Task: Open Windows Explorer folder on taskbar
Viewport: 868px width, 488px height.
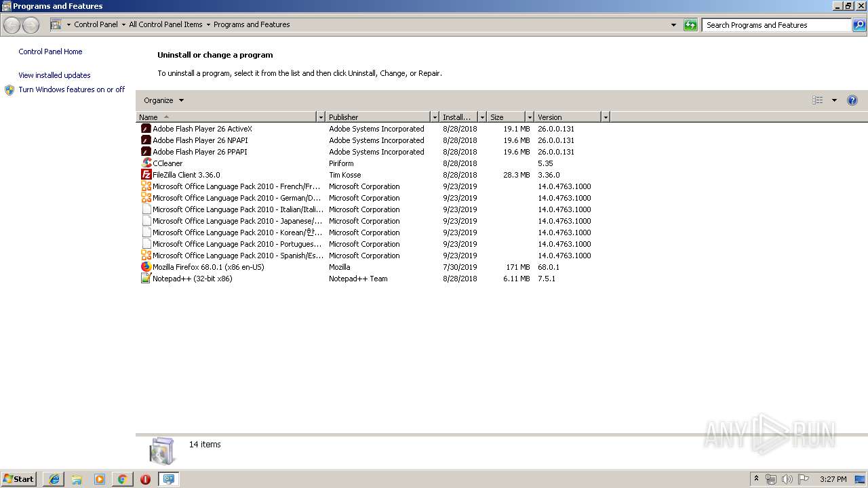Action: pos(77,479)
